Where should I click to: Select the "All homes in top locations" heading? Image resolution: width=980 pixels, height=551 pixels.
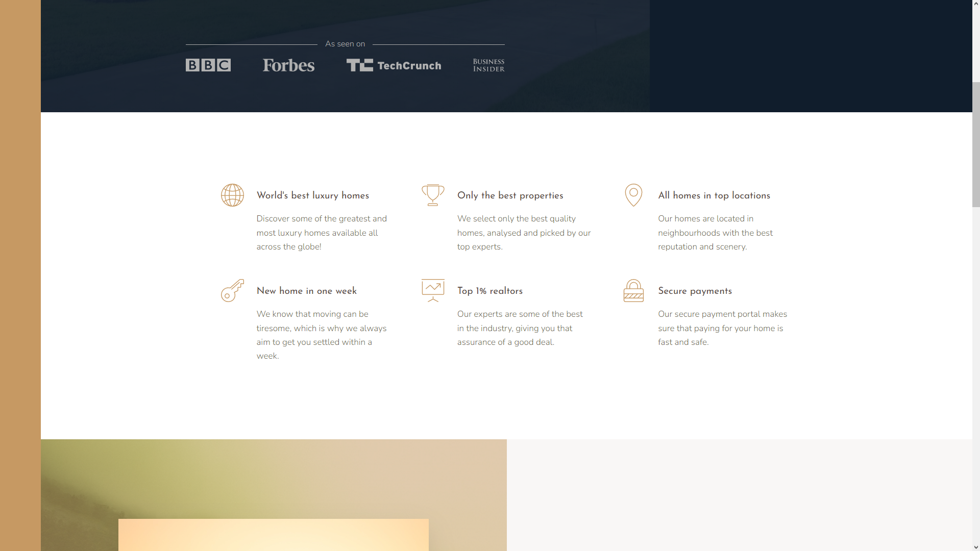coord(714,196)
